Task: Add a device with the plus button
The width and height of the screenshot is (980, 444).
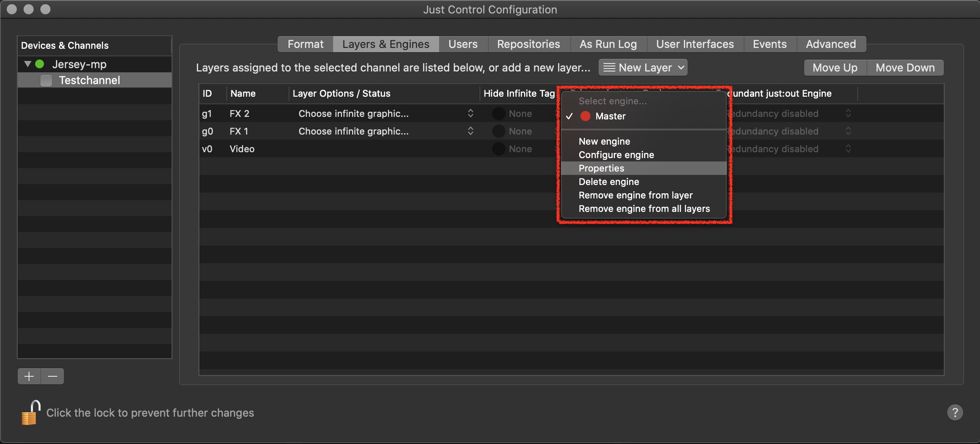Action: tap(29, 376)
